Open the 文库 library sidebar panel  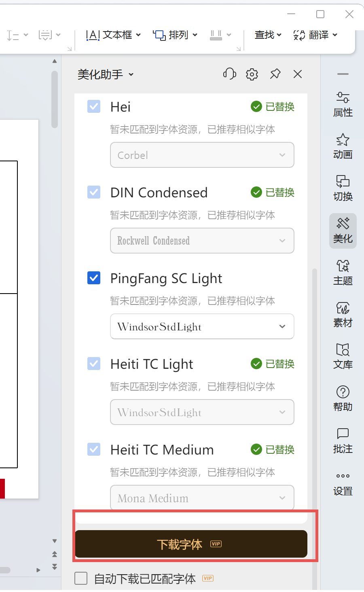coord(343,356)
